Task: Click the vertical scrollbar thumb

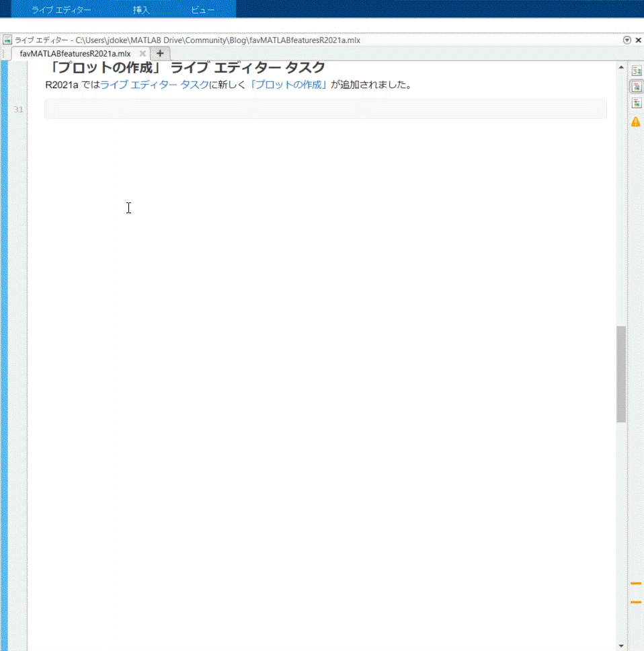Action: [x=621, y=374]
